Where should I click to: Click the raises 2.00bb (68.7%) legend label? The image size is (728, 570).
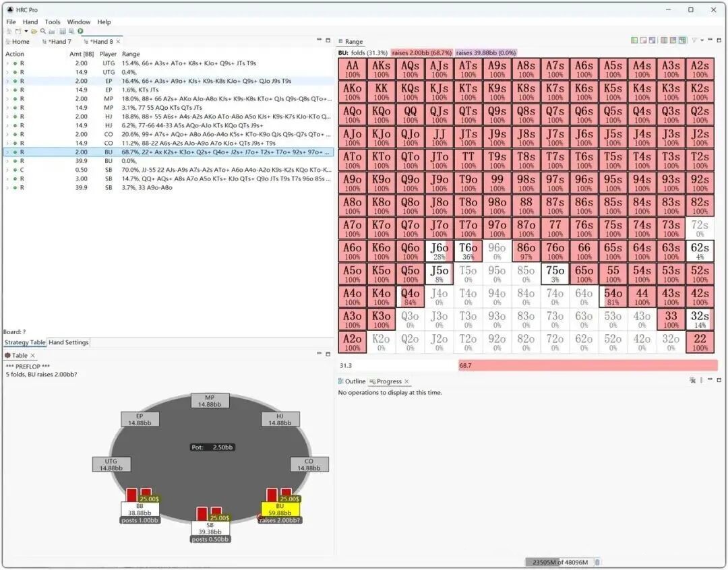421,53
